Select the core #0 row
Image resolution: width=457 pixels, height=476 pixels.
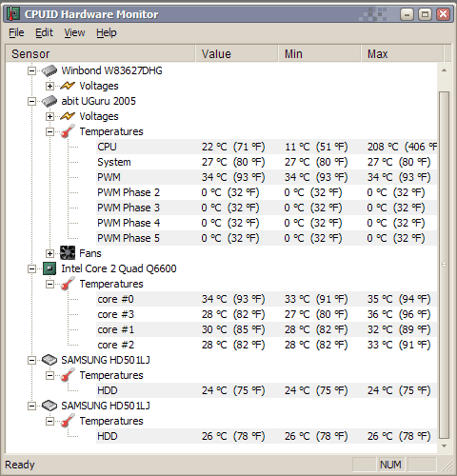pyautogui.click(x=267, y=299)
